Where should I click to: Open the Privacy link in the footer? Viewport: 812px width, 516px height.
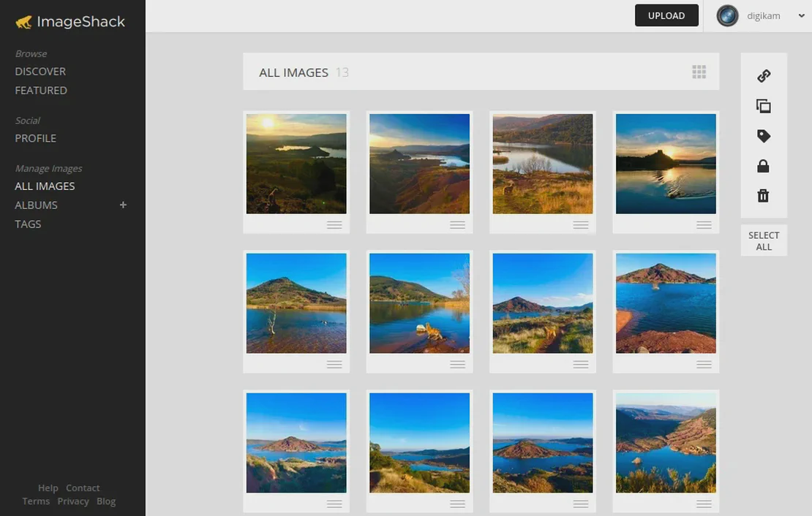point(73,501)
